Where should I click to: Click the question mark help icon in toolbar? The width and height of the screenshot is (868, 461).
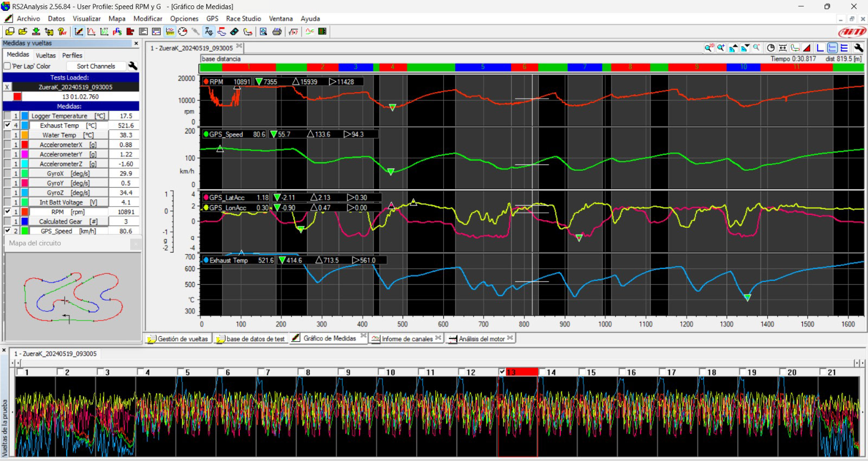pyautogui.click(x=62, y=31)
